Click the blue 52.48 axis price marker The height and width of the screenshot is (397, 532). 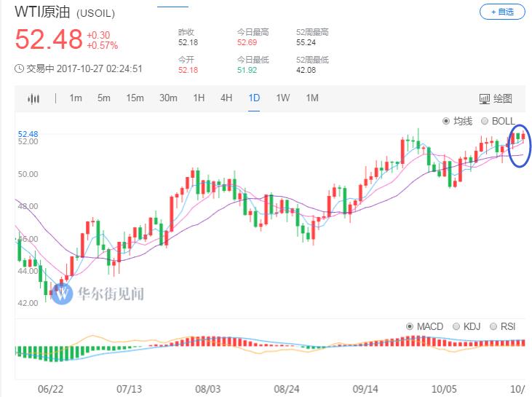28,134
